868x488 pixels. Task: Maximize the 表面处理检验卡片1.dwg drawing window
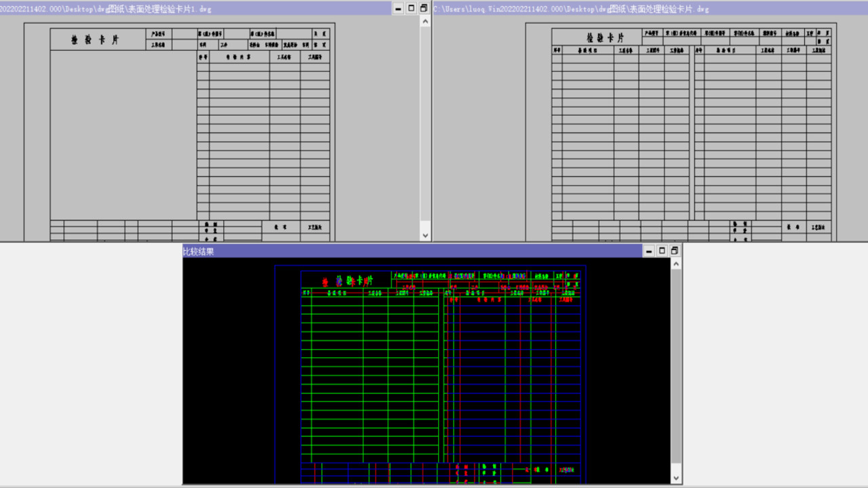click(x=411, y=8)
